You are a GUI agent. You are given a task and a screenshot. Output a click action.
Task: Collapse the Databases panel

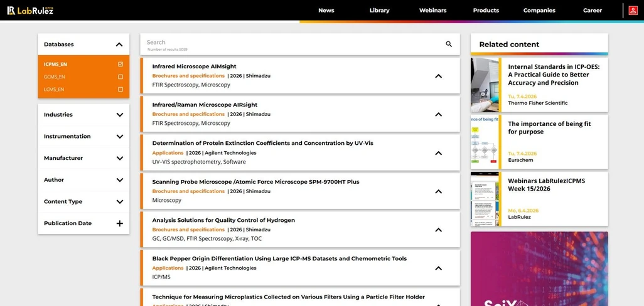click(119, 45)
